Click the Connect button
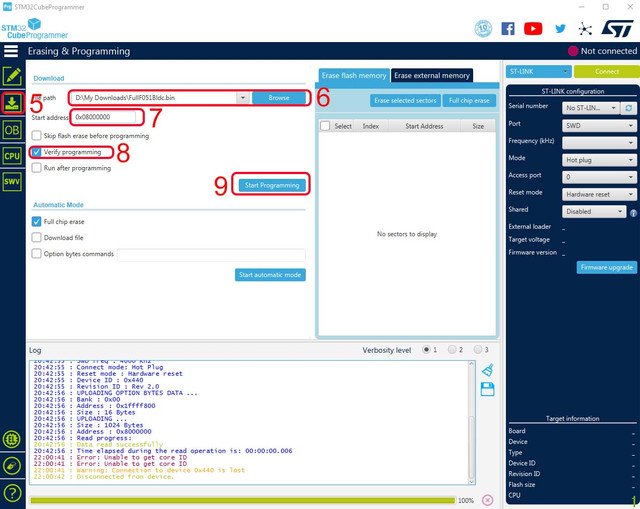The width and height of the screenshot is (640, 509). pos(607,71)
